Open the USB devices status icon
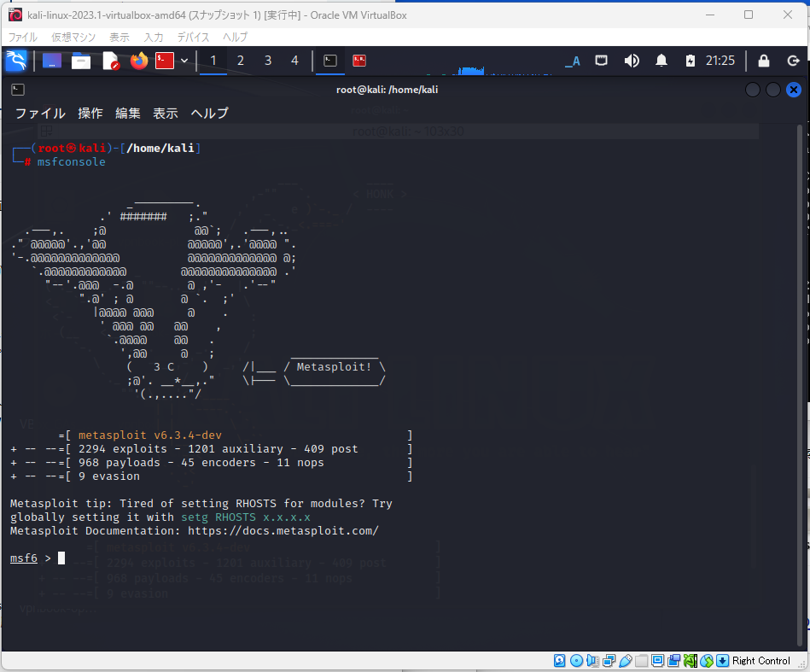Image resolution: width=810 pixels, height=672 pixels. coord(626,660)
